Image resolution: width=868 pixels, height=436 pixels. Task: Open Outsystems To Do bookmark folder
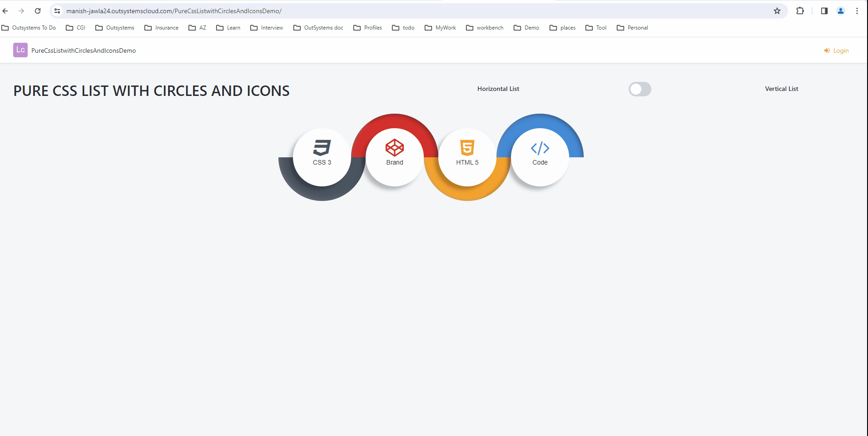[x=29, y=28]
